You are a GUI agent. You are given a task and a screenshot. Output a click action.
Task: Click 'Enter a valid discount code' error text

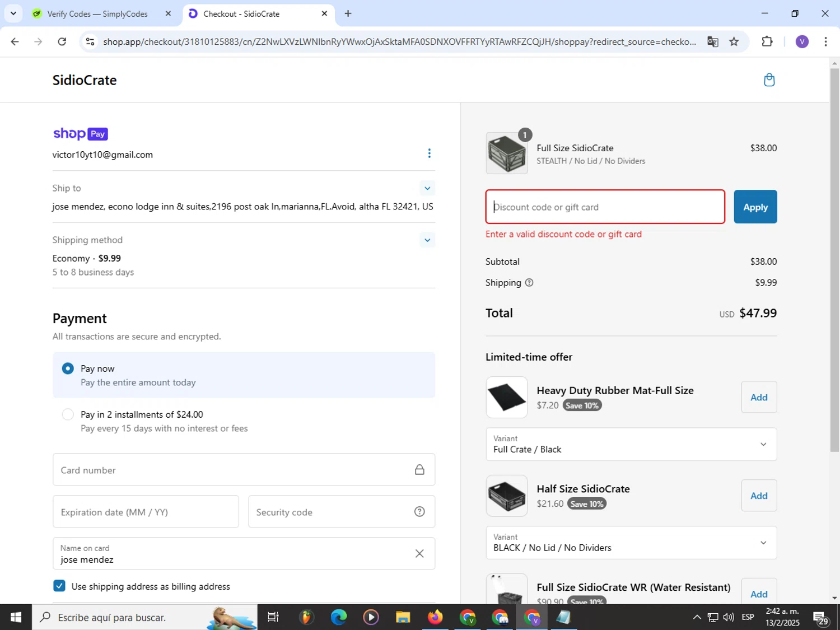pos(563,234)
